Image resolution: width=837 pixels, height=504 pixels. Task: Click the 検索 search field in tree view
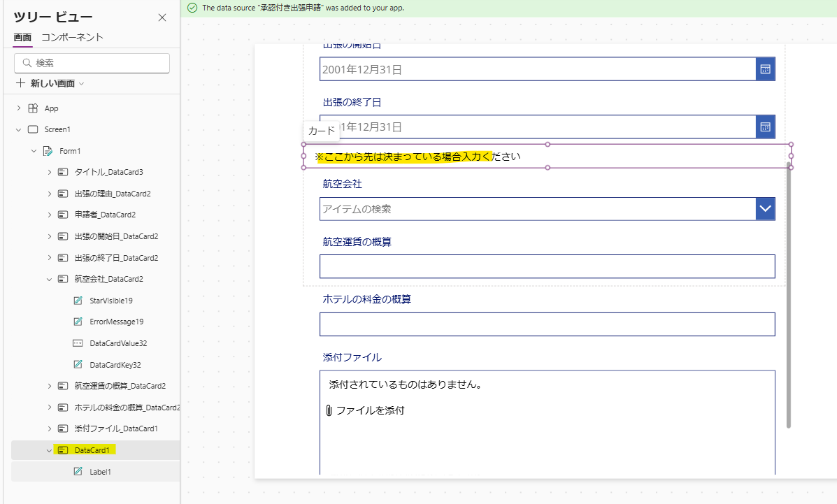pos(92,63)
